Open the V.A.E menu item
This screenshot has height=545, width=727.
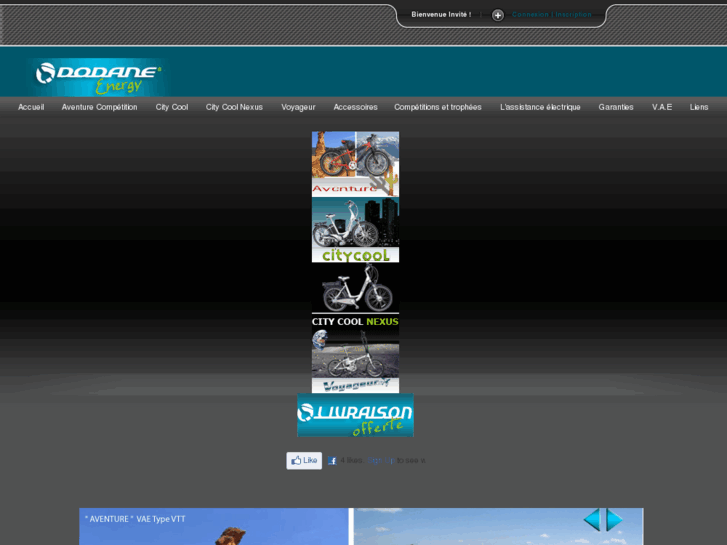[662, 107]
